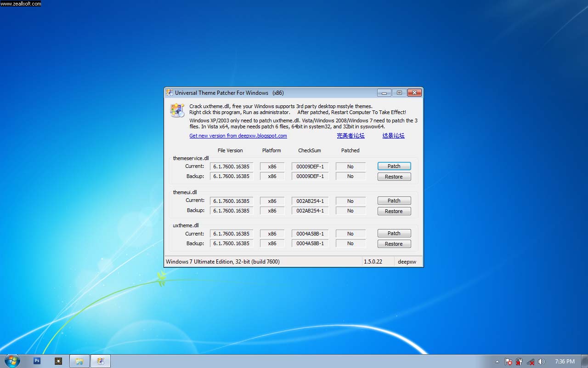The width and height of the screenshot is (588, 368).
Task: Patch the themeui.dll file
Action: 394,201
